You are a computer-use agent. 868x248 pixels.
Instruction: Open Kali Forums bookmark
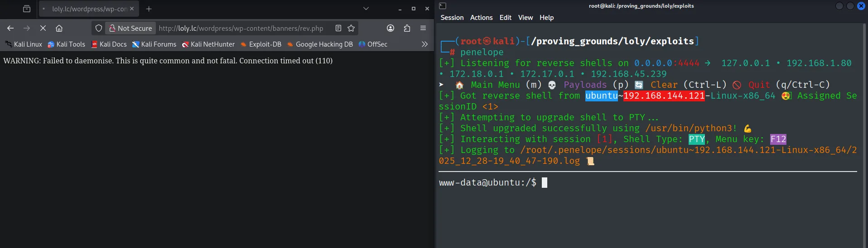tap(154, 44)
